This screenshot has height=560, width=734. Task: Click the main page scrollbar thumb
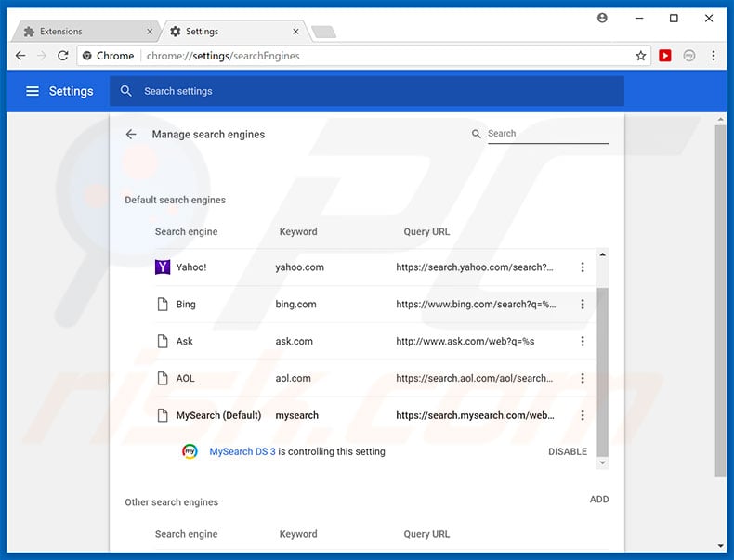[720, 302]
